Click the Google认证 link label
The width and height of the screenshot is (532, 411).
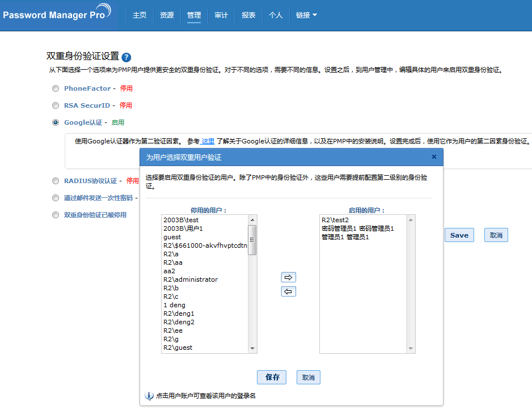(83, 122)
